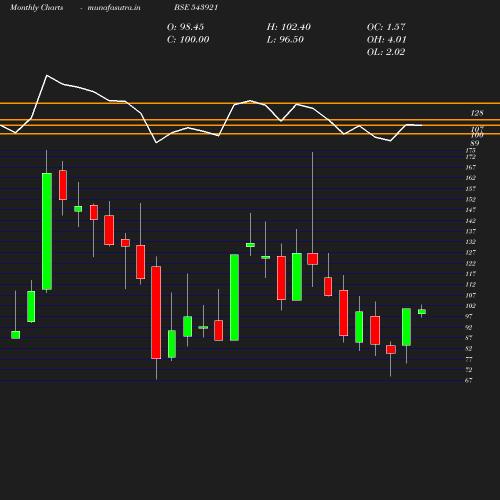This screenshot has height=500, width=500.
Task: Click the tallest green candle near 165
Action: tap(47, 231)
